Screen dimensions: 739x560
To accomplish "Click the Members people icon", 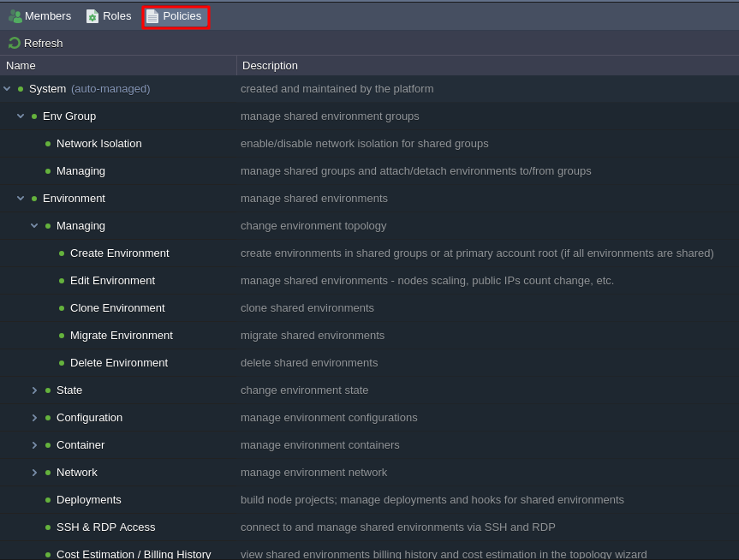I will pos(15,16).
